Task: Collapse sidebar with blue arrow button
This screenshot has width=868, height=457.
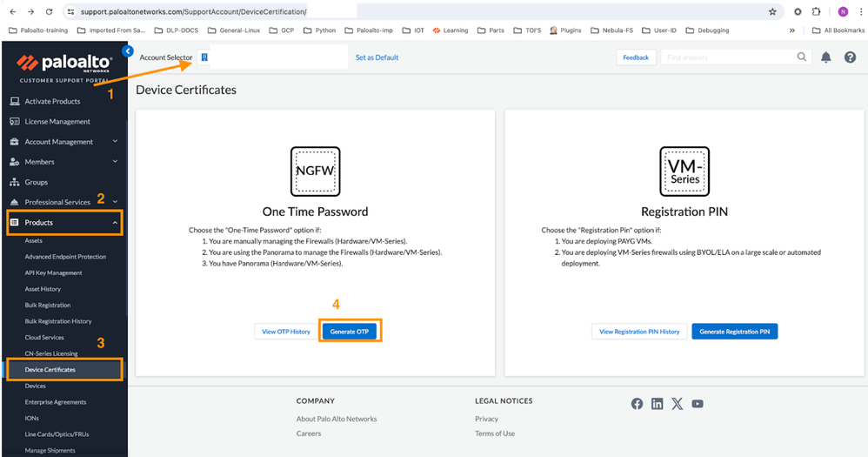Action: click(129, 51)
